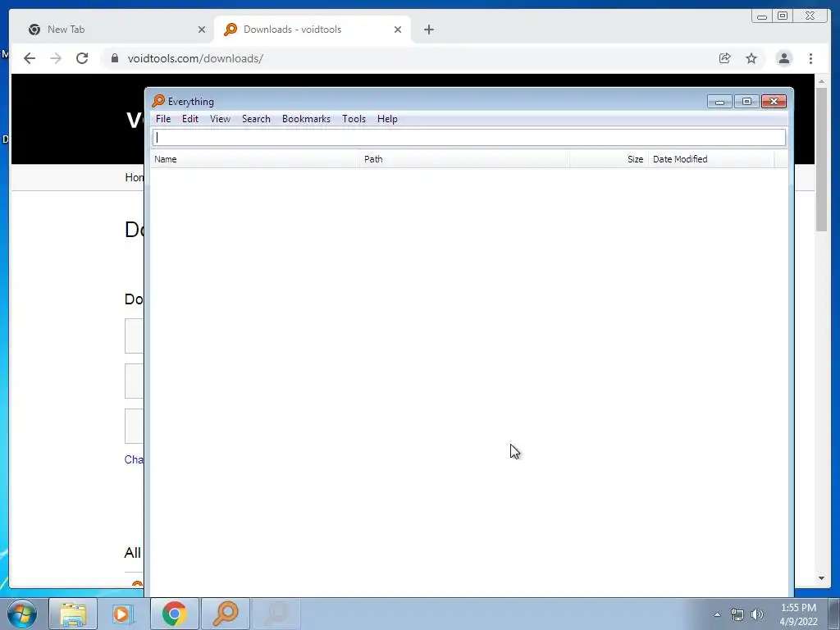The height and width of the screenshot is (630, 840).
Task: Sort results by the Path column
Action: click(x=464, y=159)
